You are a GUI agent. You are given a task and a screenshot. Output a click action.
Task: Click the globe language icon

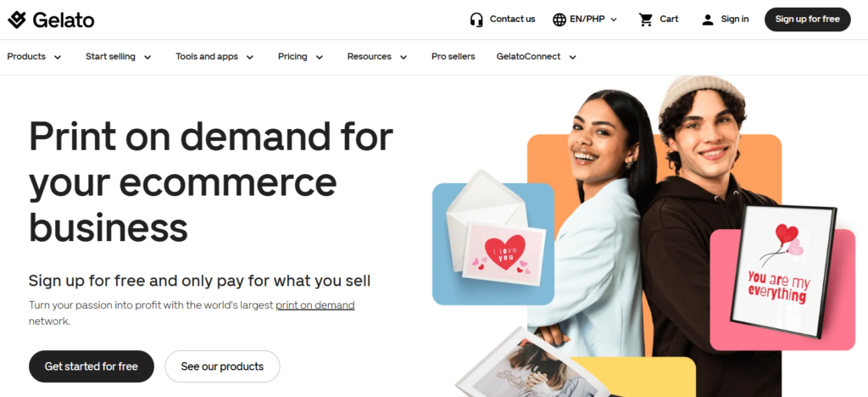tap(559, 20)
